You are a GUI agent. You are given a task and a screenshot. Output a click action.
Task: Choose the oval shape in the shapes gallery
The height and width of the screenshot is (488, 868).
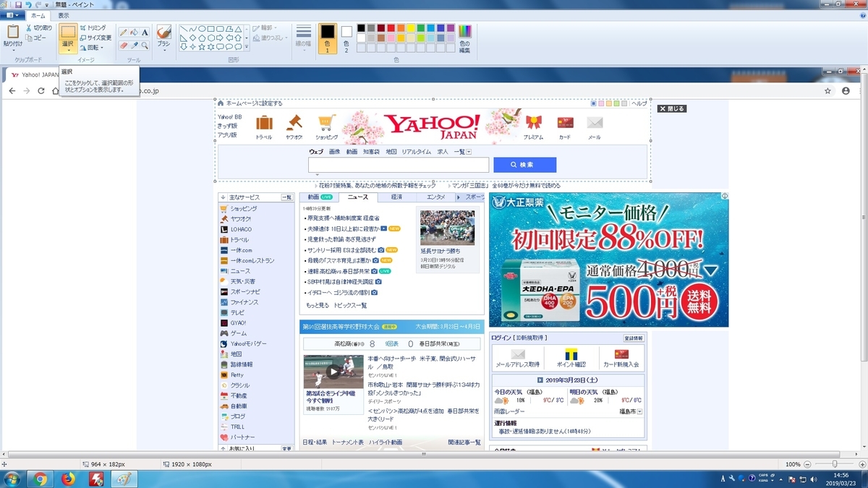click(202, 29)
